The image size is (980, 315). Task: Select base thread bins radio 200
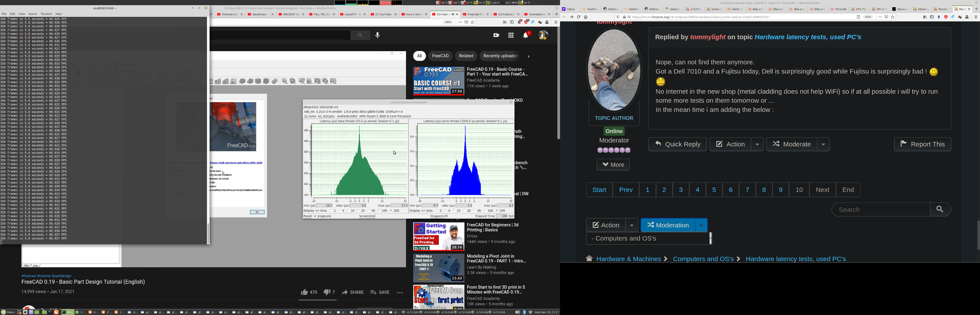[x=391, y=211]
